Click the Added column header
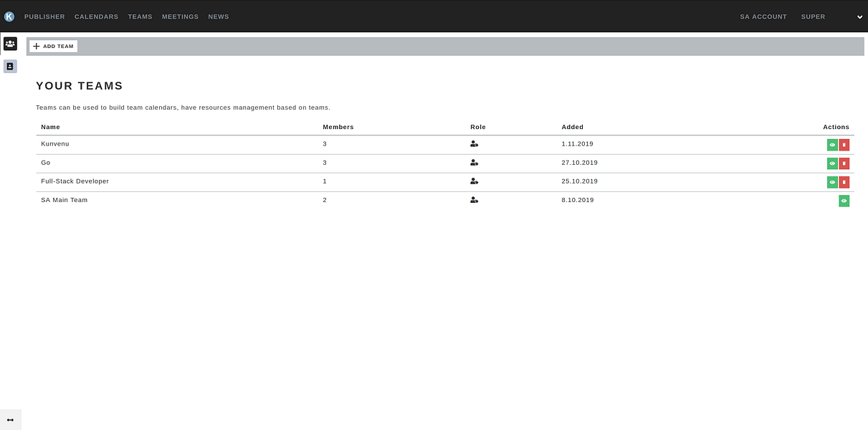868x430 pixels. pyautogui.click(x=573, y=127)
